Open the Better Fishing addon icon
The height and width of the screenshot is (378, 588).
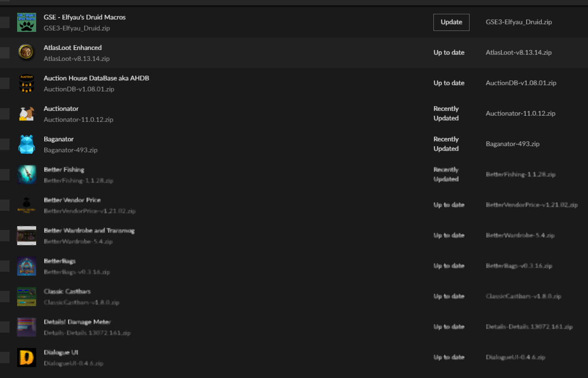(27, 175)
